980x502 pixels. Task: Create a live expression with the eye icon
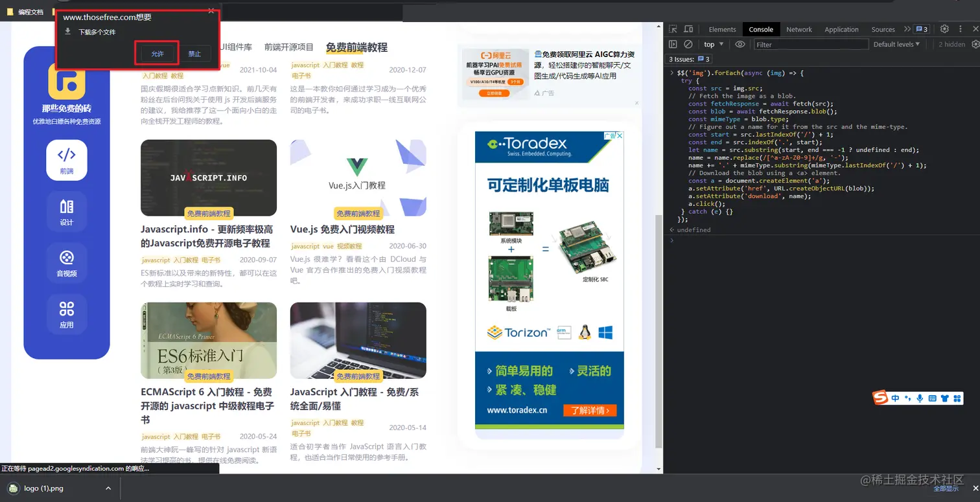coord(740,44)
